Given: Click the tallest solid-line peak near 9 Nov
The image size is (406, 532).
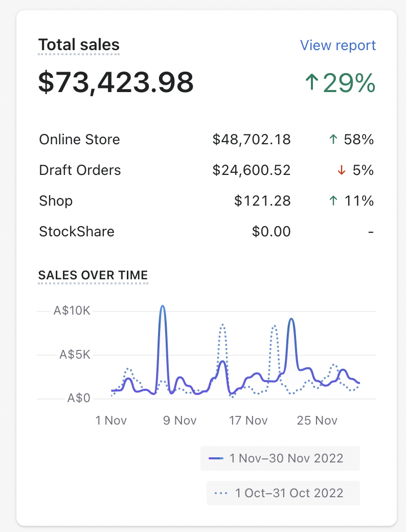Looking at the screenshot, I should 163,307.
